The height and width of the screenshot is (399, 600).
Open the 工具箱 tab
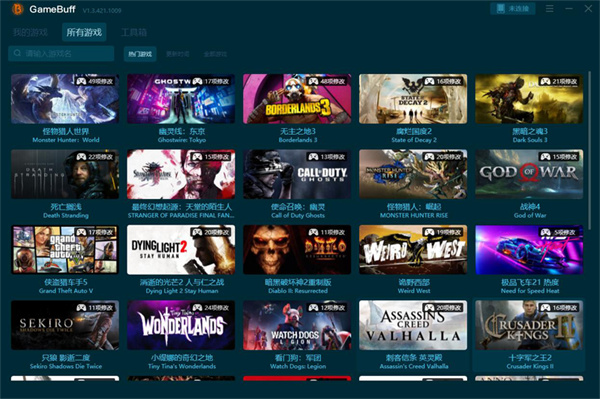tap(134, 32)
